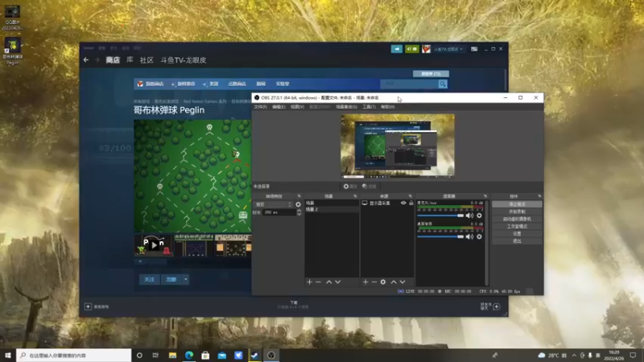This screenshot has width=644, height=362.
Task: Open OBS 工具(T) menu
Action: point(369,107)
